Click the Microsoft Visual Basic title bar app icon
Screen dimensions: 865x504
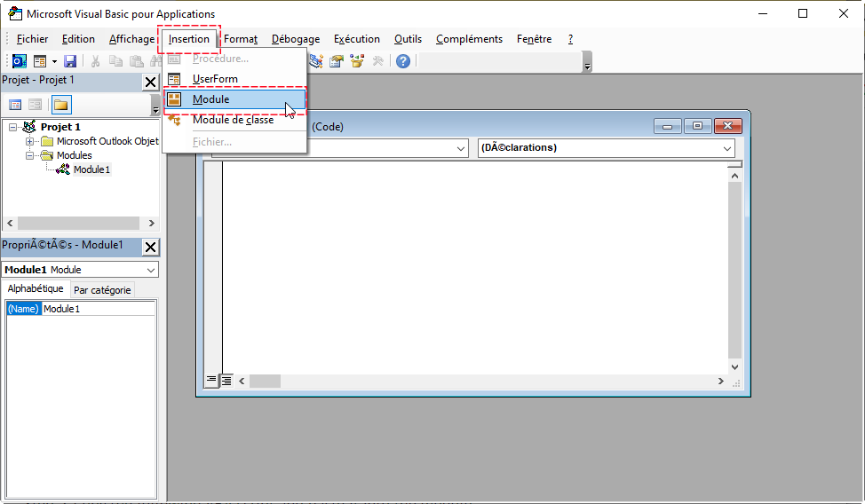point(15,13)
